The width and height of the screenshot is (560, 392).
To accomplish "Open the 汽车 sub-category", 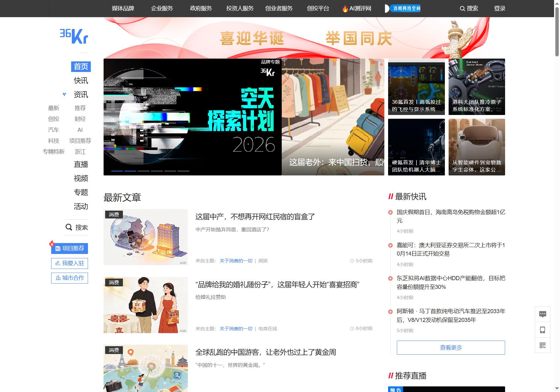I will click(x=54, y=130).
